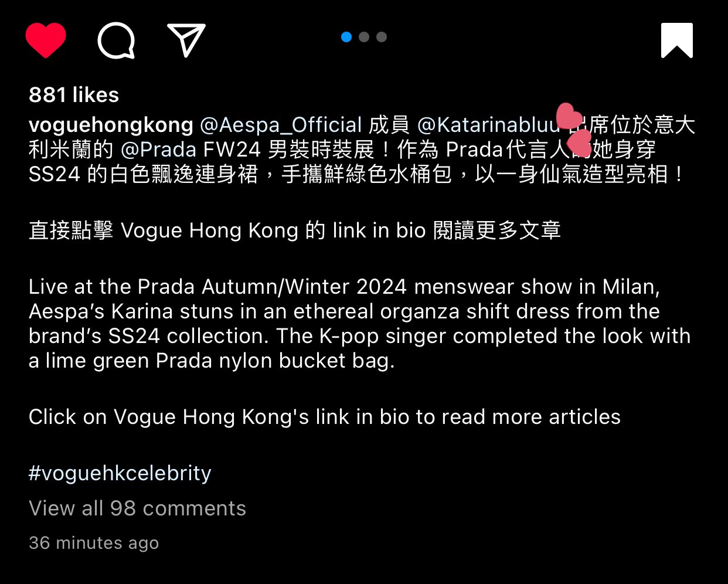
Task: Open the #voguehkcelebrity hashtag
Action: click(120, 473)
